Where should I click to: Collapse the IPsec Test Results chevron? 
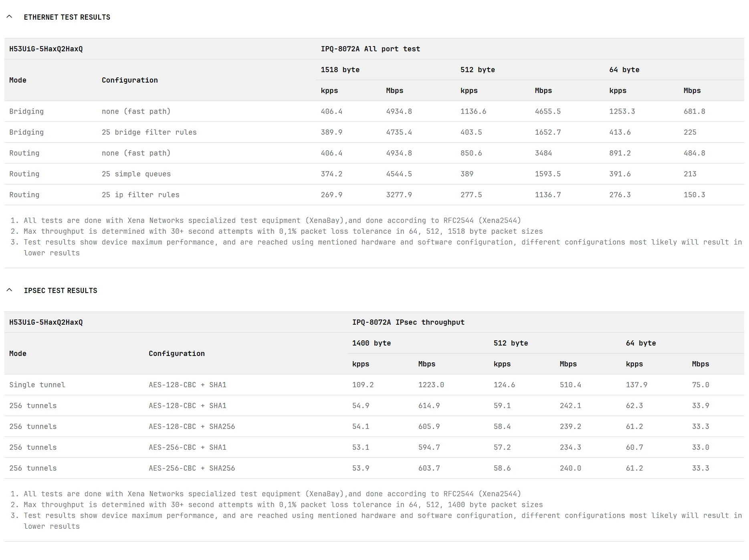pos(10,290)
